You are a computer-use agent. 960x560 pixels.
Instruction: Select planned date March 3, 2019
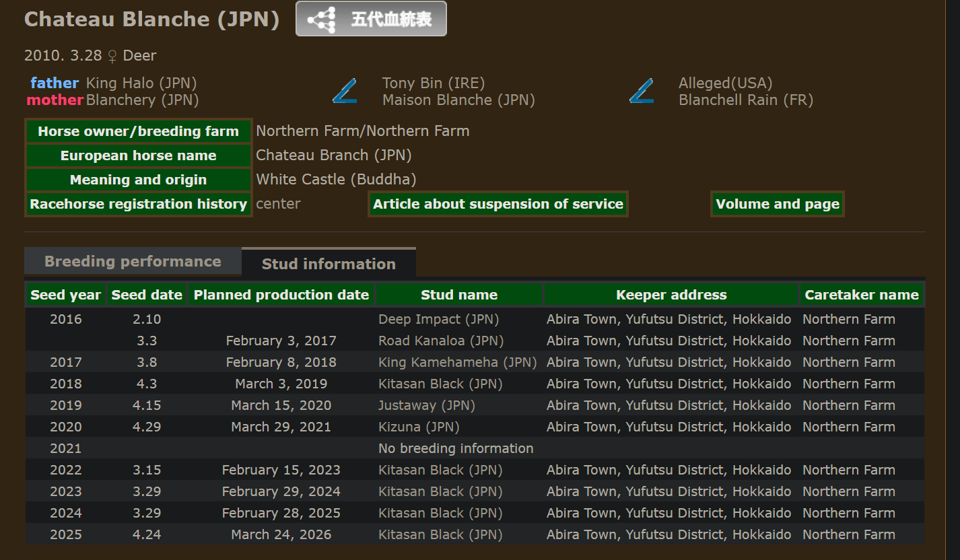coord(281,384)
